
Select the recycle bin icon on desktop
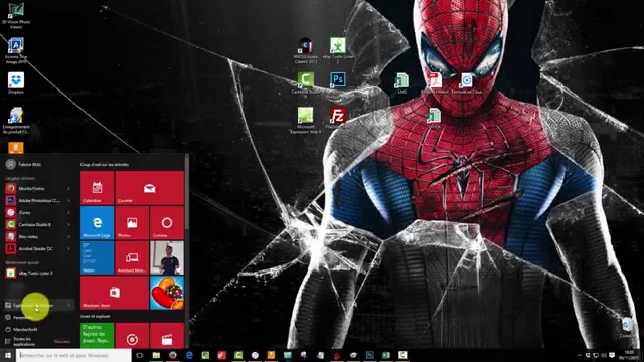click(627, 328)
